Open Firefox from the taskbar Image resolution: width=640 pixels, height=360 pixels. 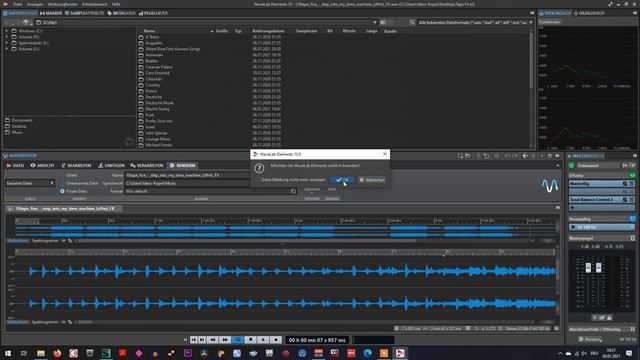pyautogui.click(x=57, y=353)
